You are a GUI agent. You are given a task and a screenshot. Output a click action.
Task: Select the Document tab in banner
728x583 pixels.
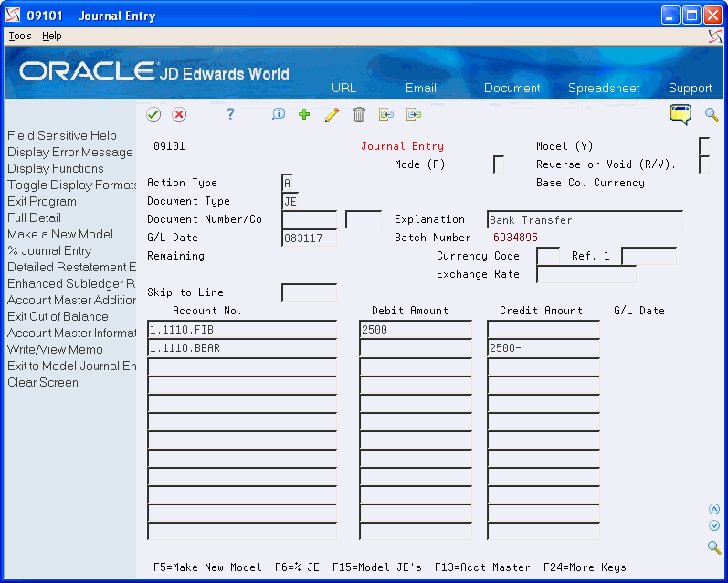pos(512,88)
